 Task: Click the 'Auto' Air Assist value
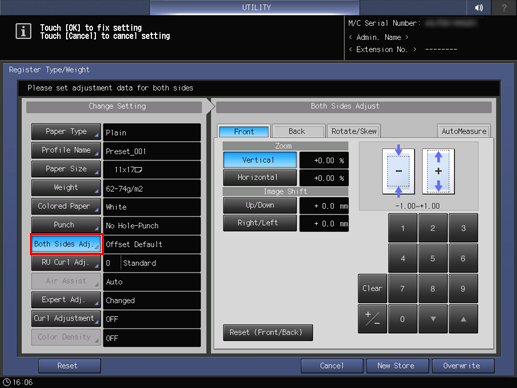tap(152, 282)
